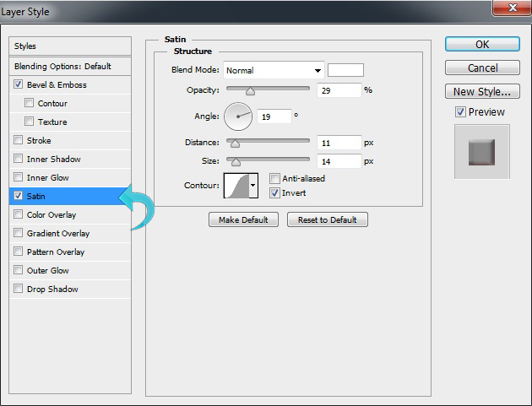Select the Inner Shadow entry
The width and height of the screenshot is (532, 406).
pos(53,159)
